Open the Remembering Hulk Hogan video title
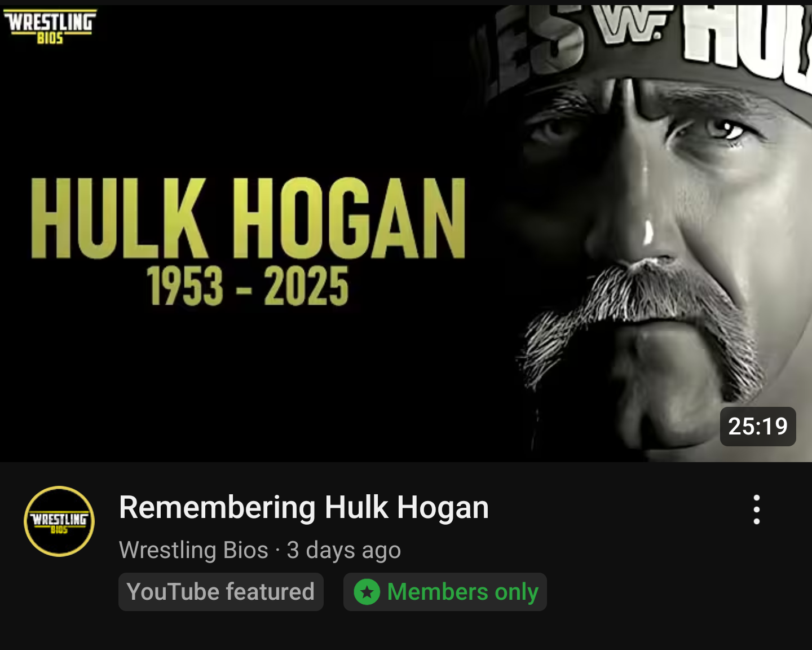The image size is (812, 650). (x=304, y=507)
